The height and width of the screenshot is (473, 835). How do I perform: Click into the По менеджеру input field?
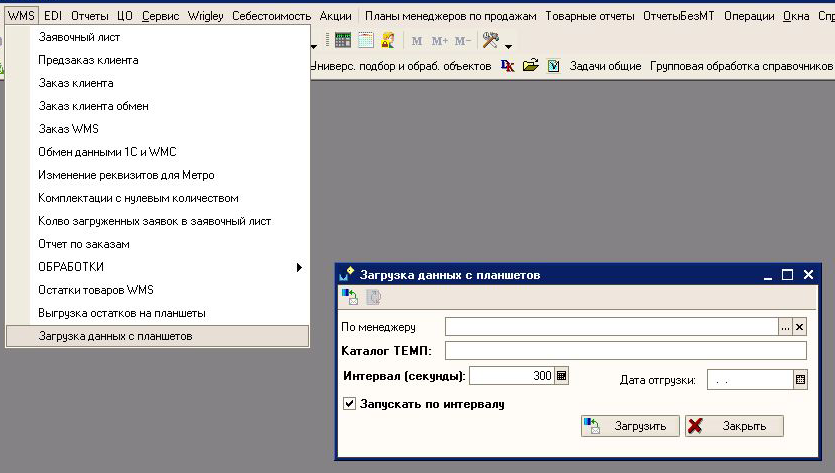612,327
